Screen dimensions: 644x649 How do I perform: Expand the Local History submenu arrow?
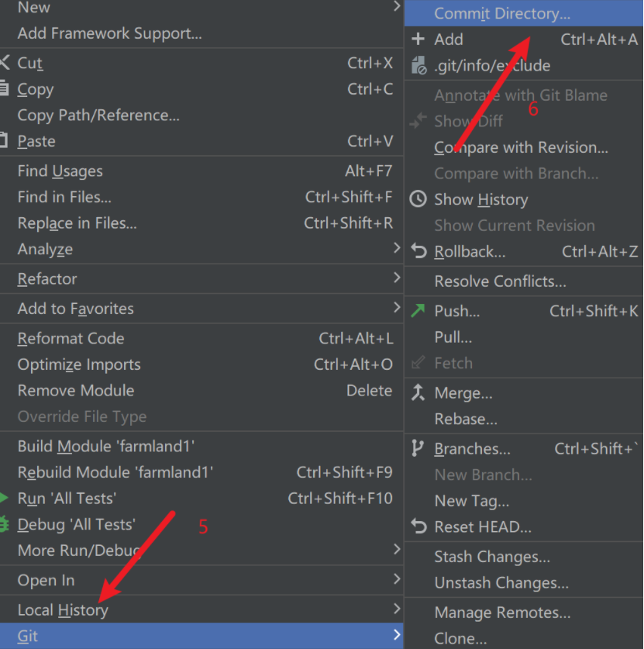coord(397,609)
